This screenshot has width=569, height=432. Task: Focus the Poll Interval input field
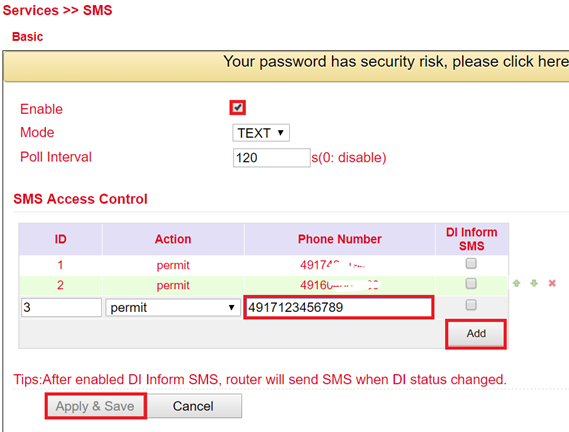click(272, 158)
